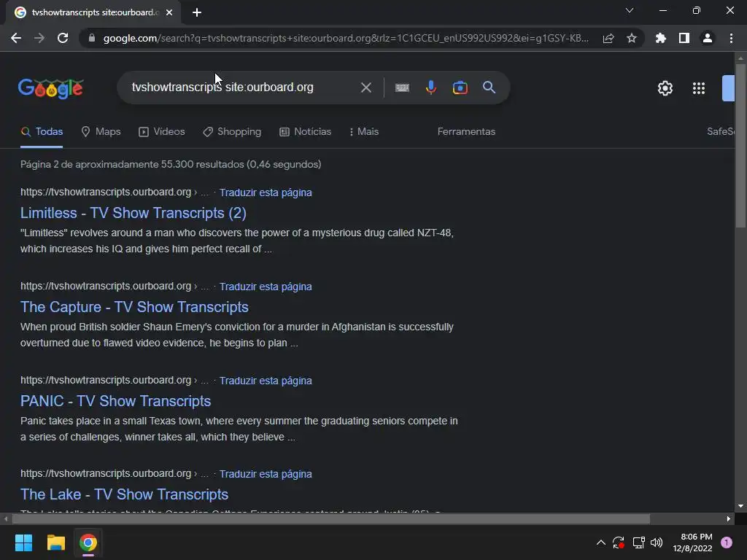Open the Windows Start menu
This screenshot has width=747, height=560.
23,542
